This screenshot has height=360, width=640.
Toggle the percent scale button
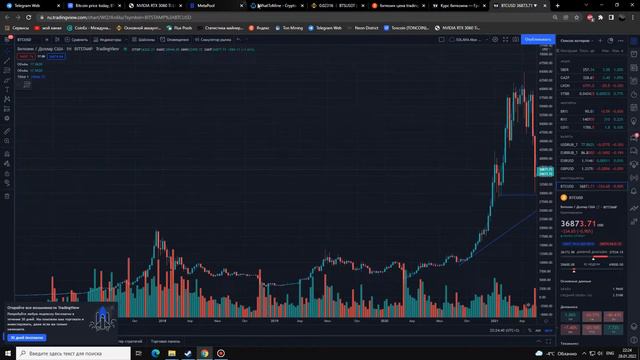point(530,330)
